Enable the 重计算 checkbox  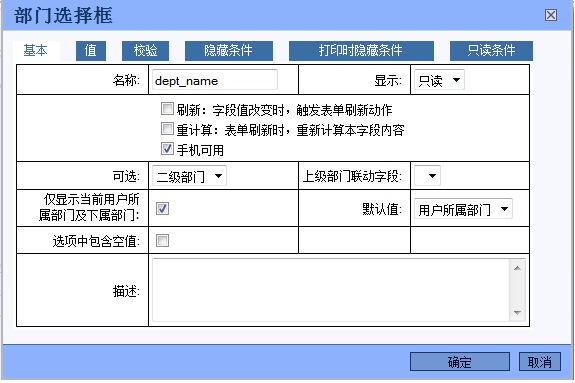point(167,129)
